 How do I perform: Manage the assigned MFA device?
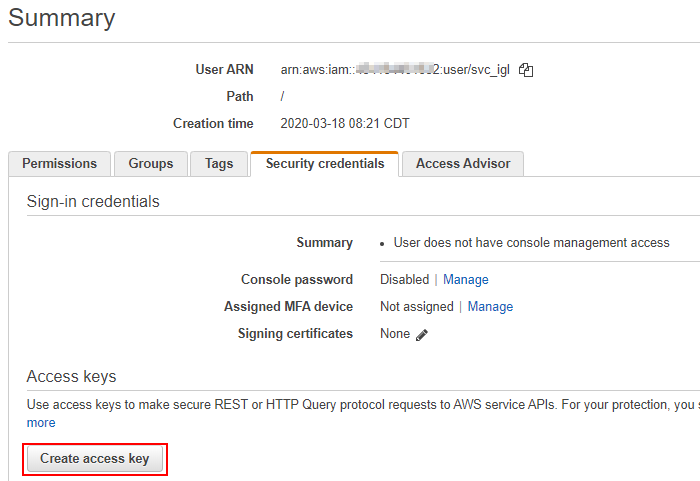(x=490, y=307)
